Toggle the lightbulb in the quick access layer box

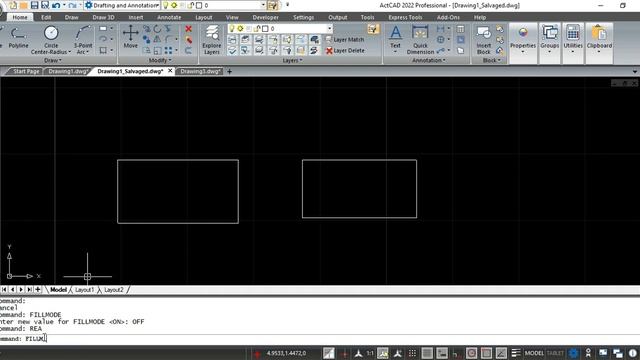tap(166, 5)
